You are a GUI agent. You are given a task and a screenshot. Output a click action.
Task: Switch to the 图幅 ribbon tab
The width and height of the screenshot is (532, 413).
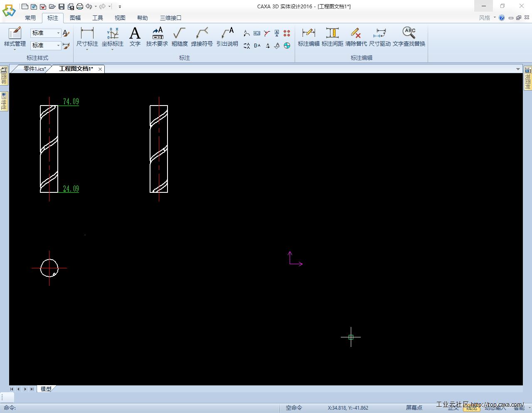pyautogui.click(x=75, y=18)
